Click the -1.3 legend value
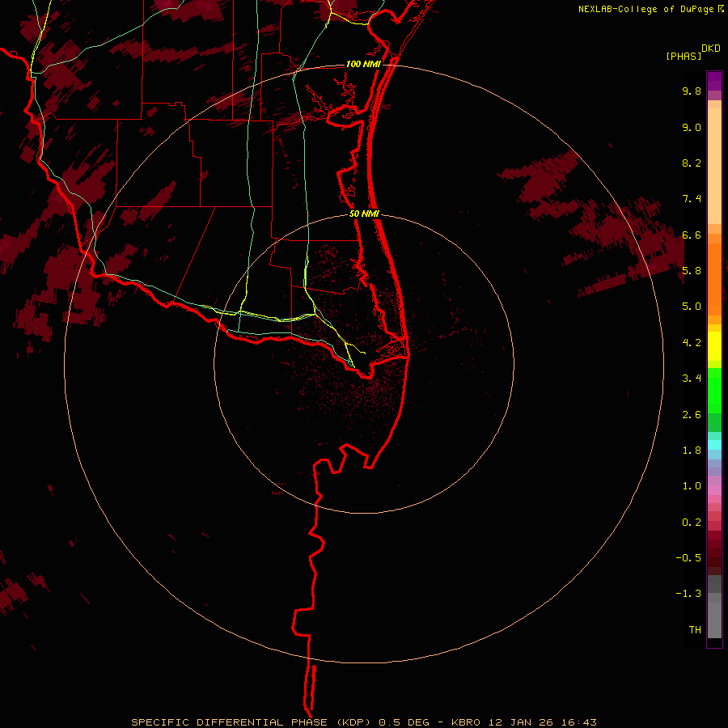 (x=688, y=594)
